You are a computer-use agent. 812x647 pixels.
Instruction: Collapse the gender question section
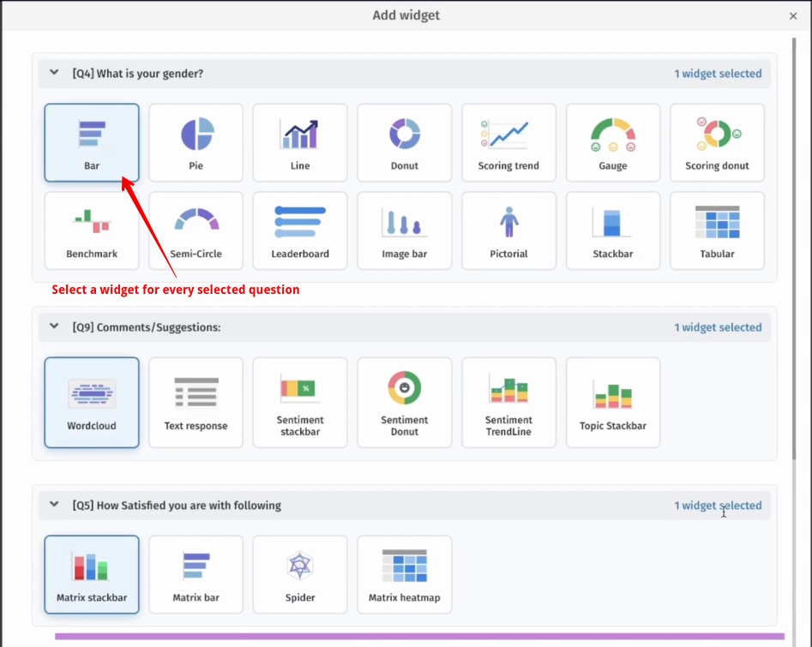click(x=53, y=73)
